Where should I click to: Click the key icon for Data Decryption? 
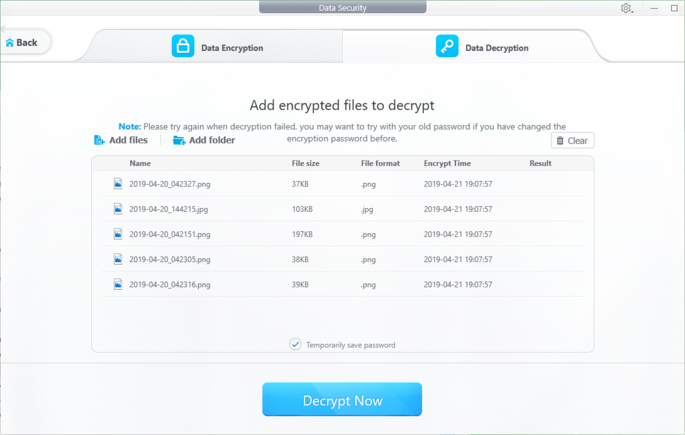(x=447, y=46)
